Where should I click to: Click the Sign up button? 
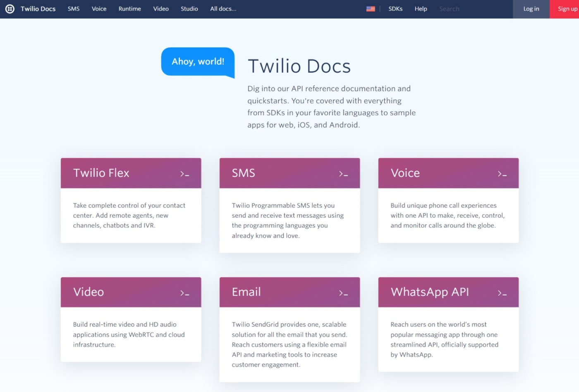coord(567,9)
